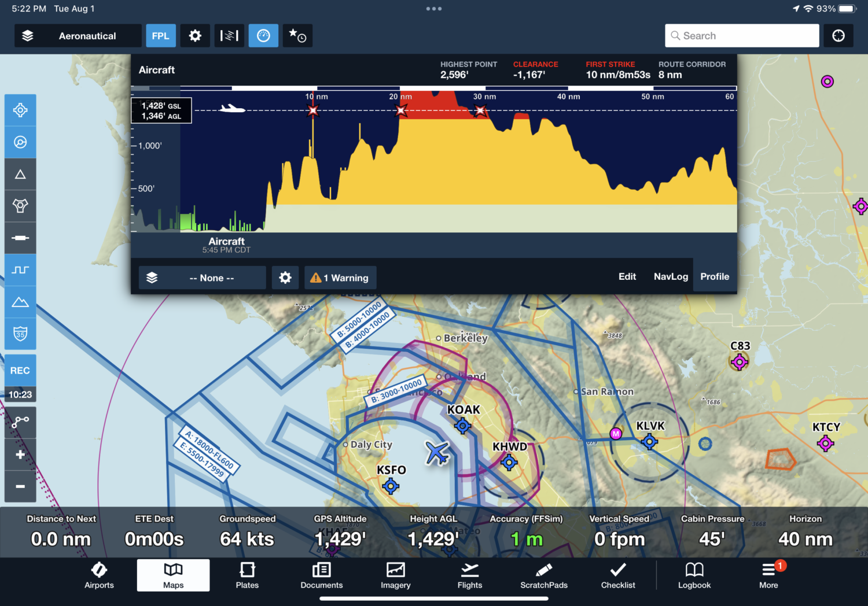
Task: Switch to the Flights tab
Action: (x=469, y=575)
